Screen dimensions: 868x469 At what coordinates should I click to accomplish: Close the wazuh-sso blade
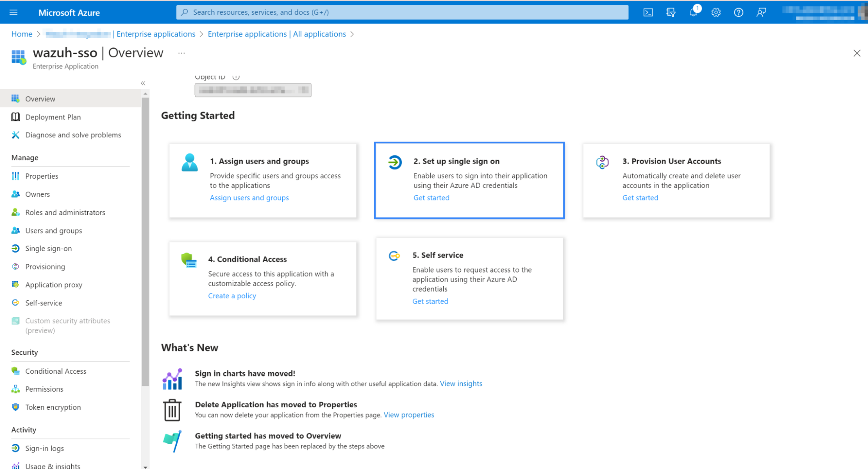pos(856,53)
